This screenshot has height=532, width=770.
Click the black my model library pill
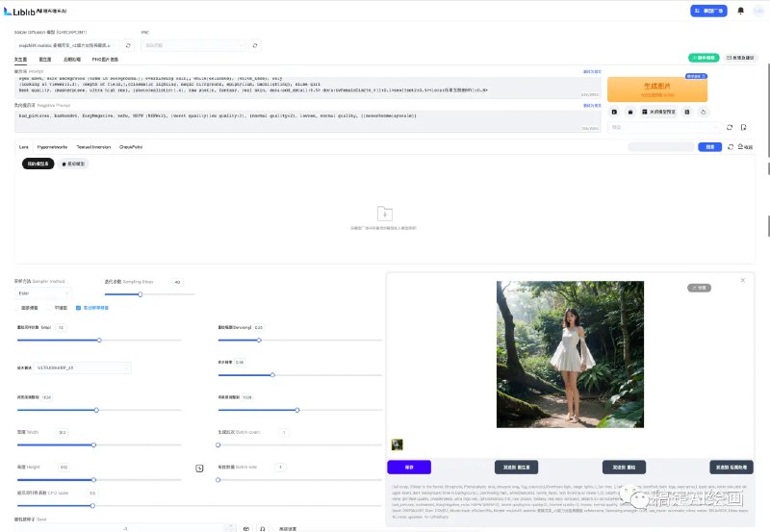point(38,164)
